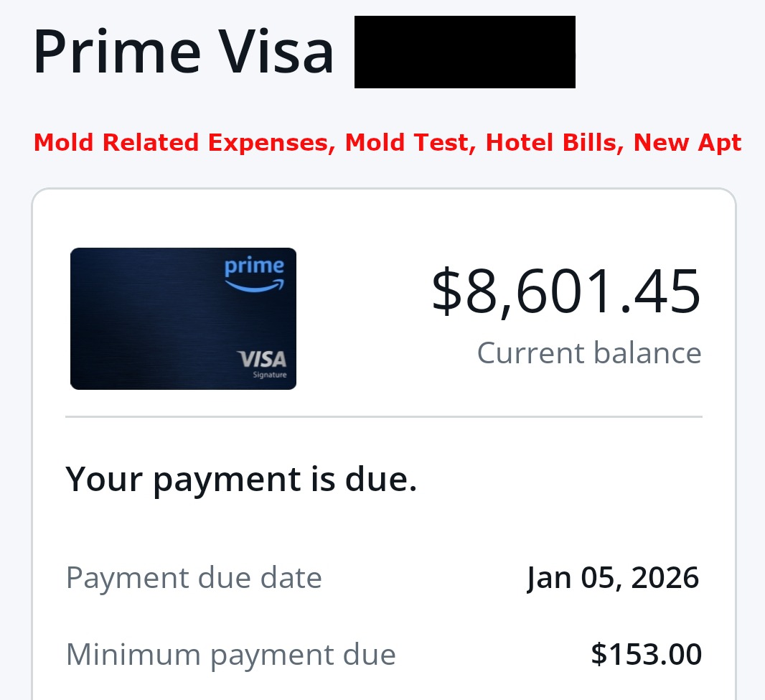Select the blacked-out box beside Prime Visa
The width and height of the screenshot is (765, 700).
464,52
